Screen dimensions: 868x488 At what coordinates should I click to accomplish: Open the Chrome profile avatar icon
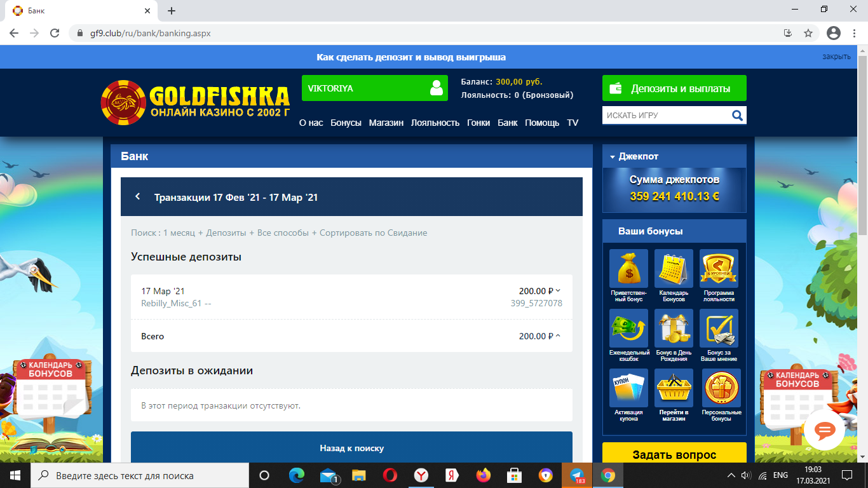coord(834,33)
